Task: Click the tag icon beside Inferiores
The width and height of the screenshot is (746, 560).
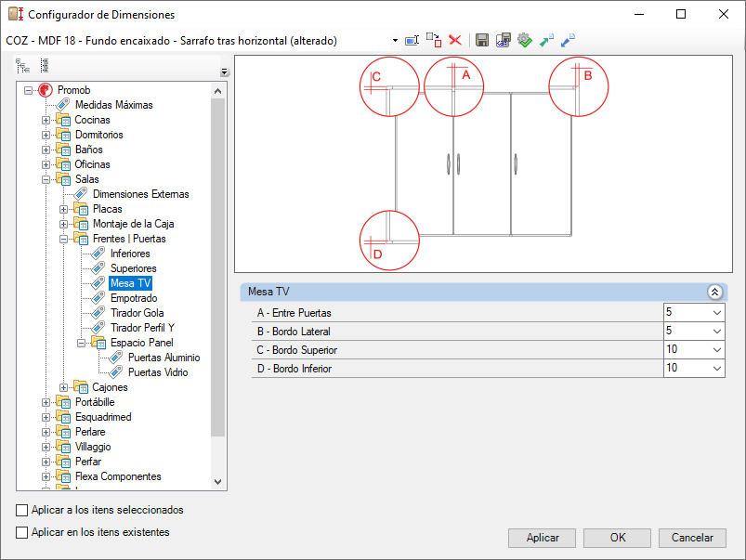Action: click(98, 254)
